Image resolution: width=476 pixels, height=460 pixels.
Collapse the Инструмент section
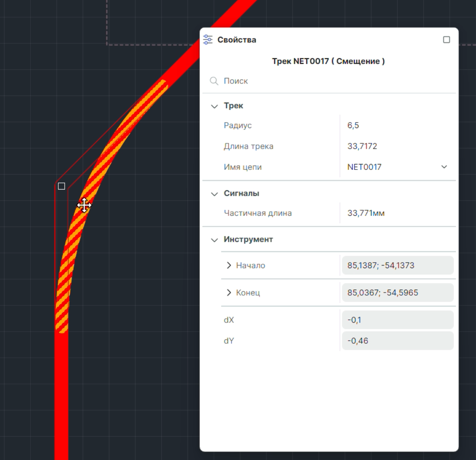214,240
